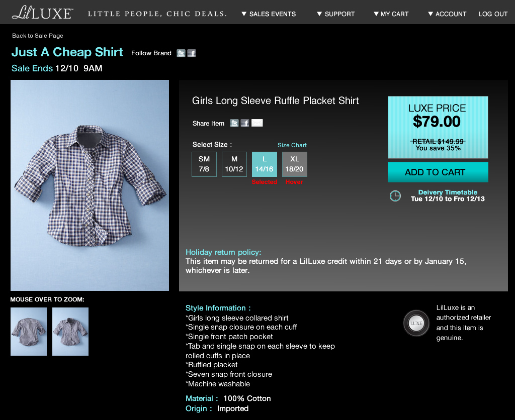Image resolution: width=515 pixels, height=420 pixels.
Task: Select size M 10/12
Action: 234,164
